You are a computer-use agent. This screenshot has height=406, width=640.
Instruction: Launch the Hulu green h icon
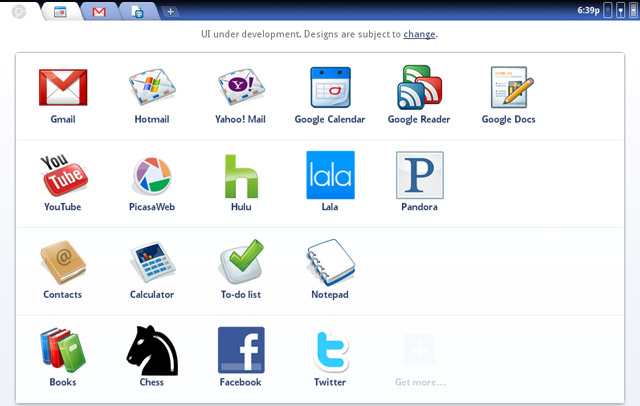[x=241, y=176]
